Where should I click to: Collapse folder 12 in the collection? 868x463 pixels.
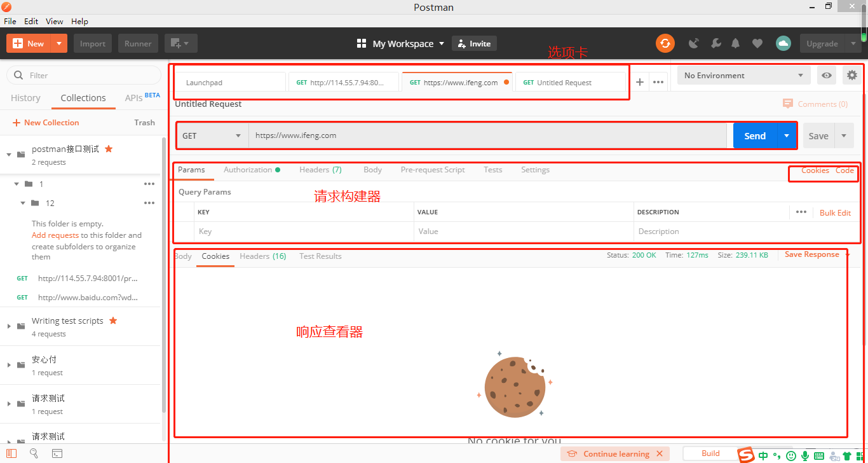(23, 203)
